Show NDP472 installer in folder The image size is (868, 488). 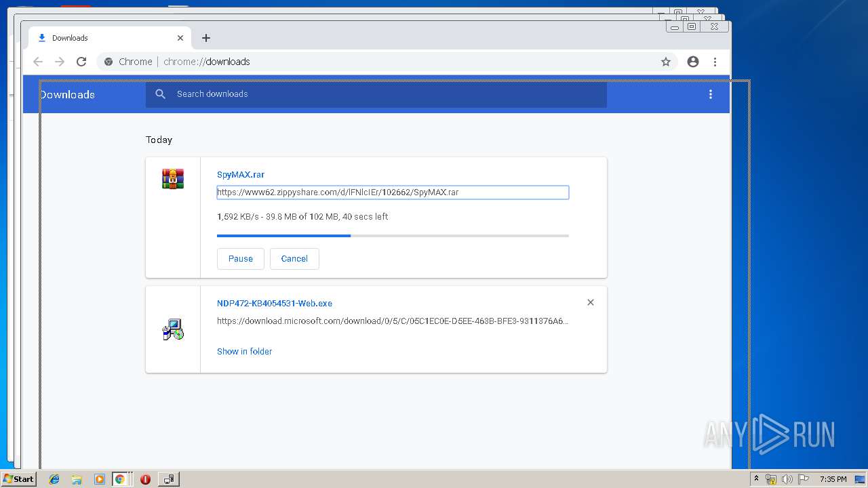point(244,351)
